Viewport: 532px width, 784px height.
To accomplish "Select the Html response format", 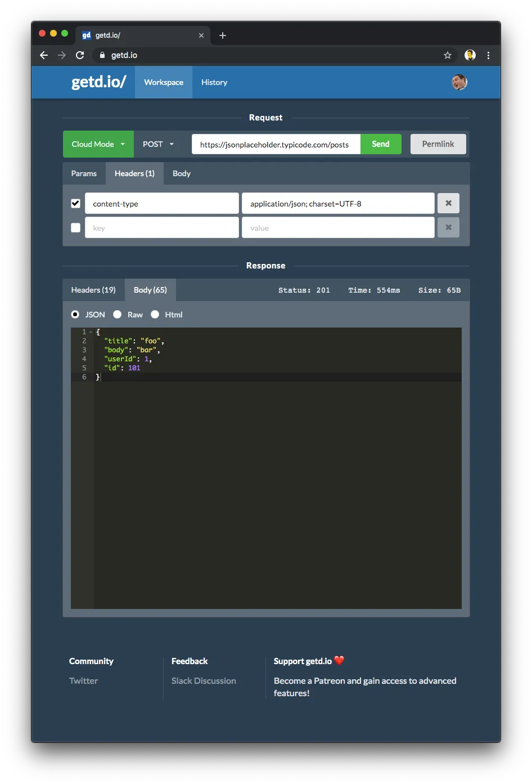I will click(x=155, y=315).
